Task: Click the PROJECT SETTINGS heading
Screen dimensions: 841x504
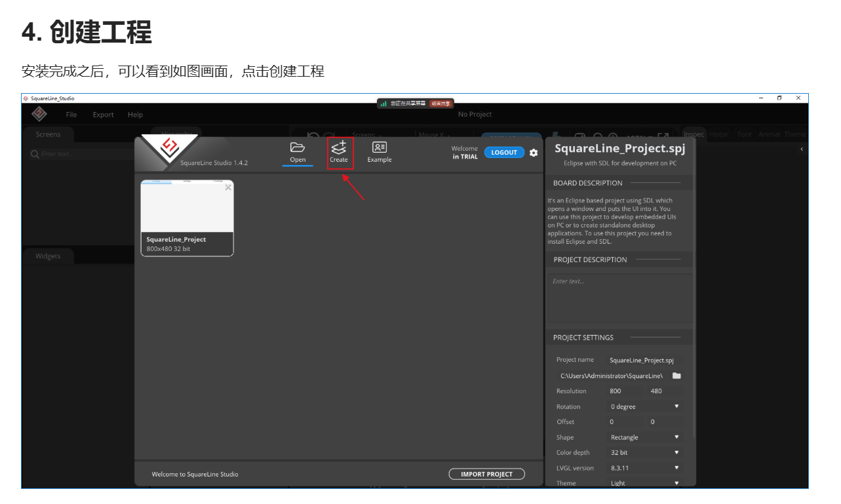Action: [x=583, y=338]
